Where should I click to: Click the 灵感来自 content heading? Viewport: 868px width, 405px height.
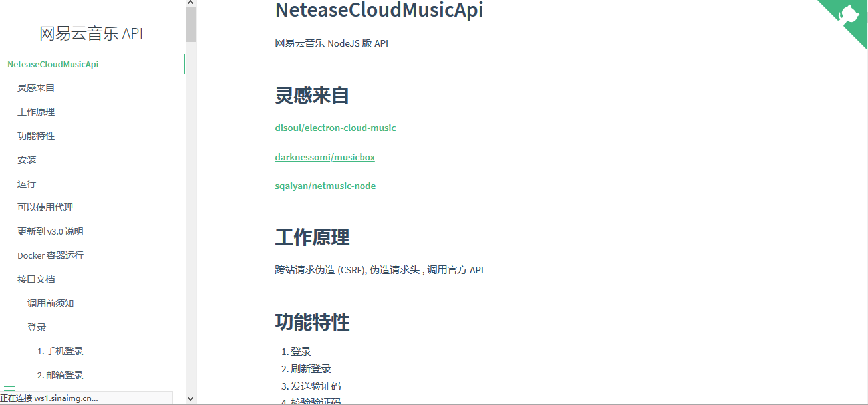[313, 96]
